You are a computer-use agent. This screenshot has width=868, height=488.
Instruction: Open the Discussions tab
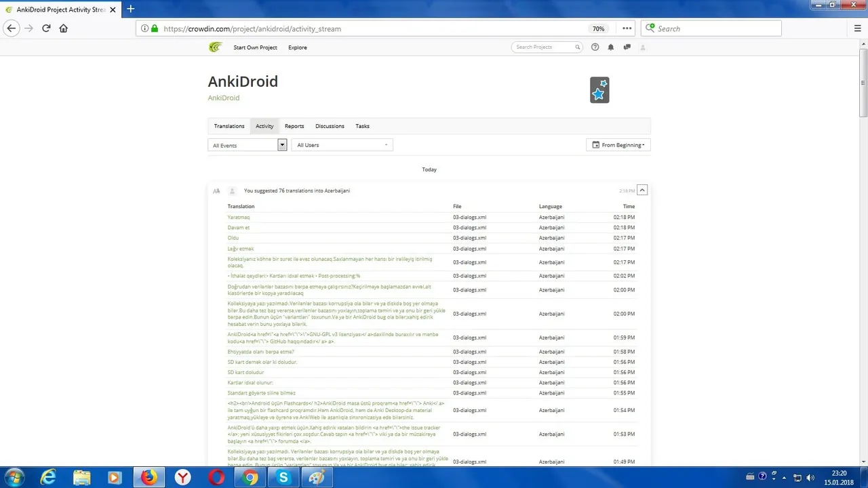click(330, 126)
